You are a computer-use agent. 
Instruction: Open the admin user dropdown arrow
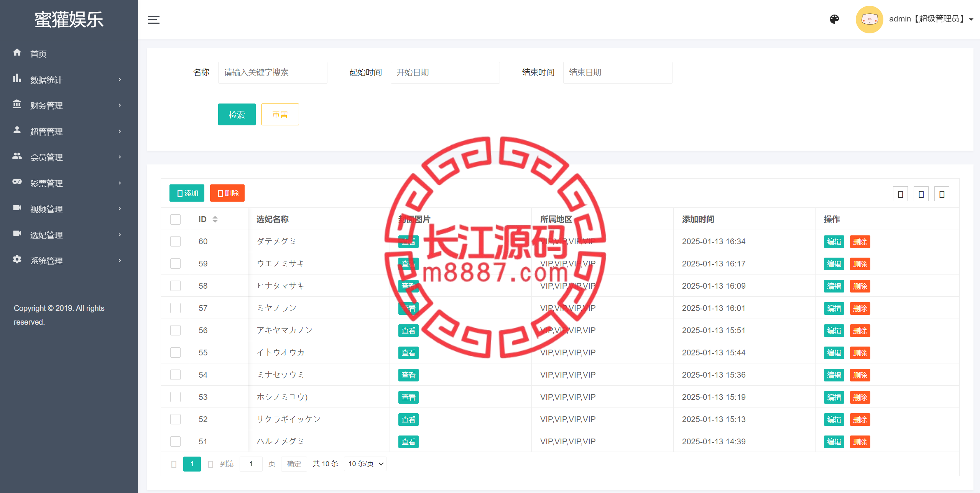971,20
